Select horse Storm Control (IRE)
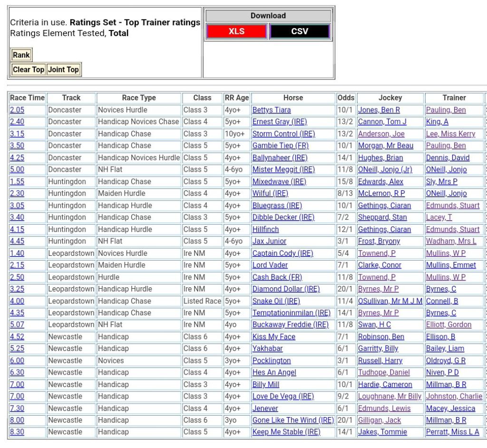Viewport: 487px width, 448px height. tap(283, 134)
